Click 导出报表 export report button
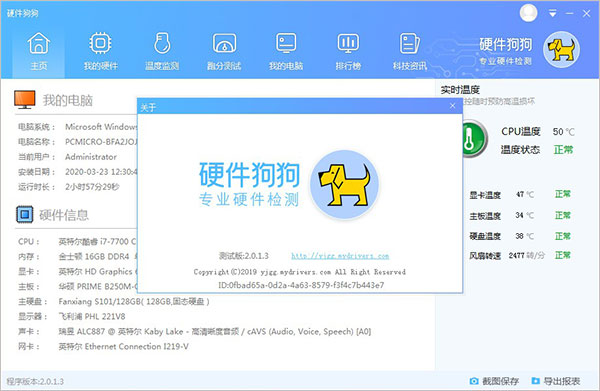Screen dimensions: 600x391 pos(556,381)
